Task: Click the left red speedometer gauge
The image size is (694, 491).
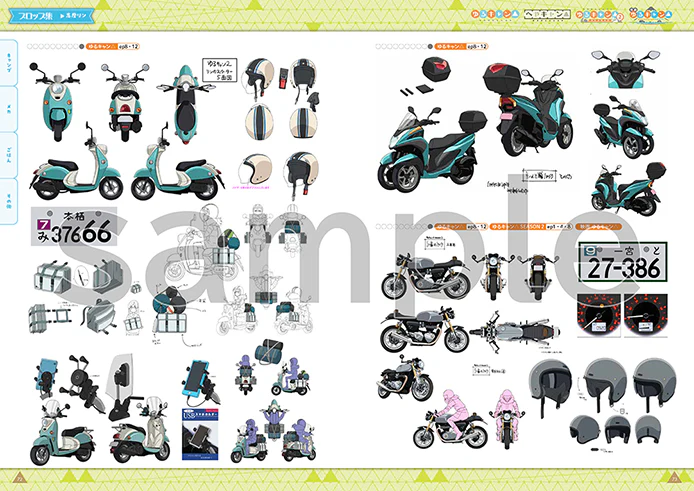Action: 599,315
